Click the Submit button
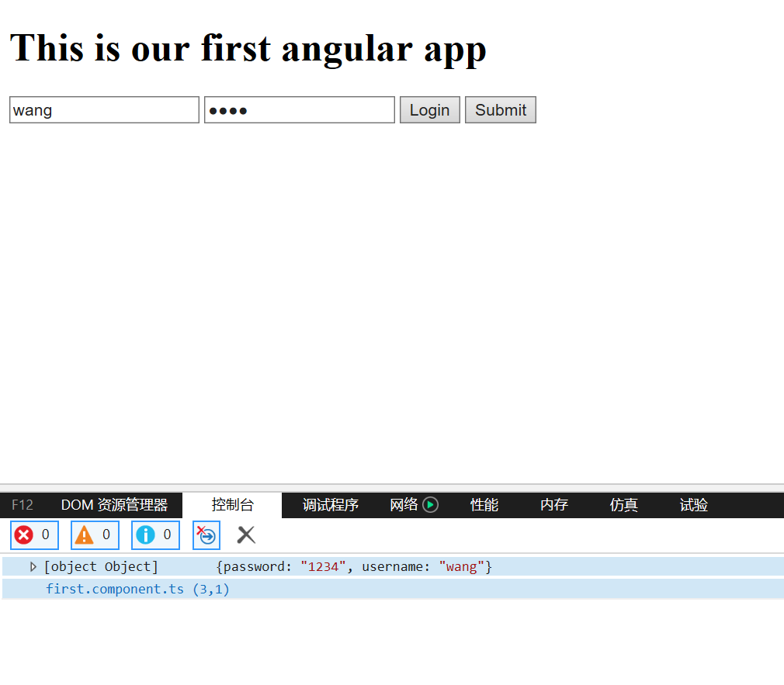This screenshot has height=685, width=784. [500, 109]
